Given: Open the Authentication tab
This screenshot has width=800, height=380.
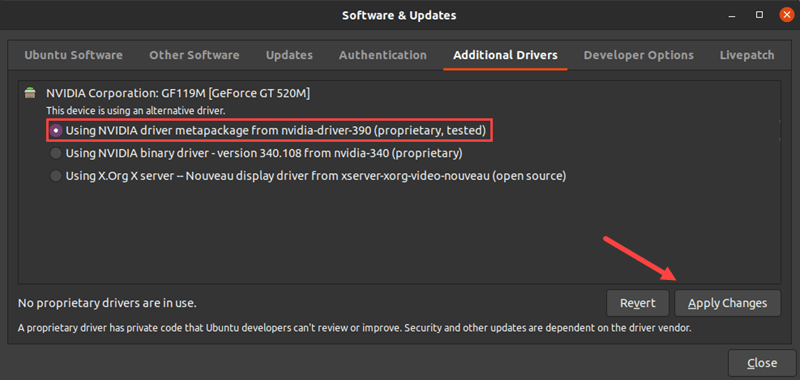Looking at the screenshot, I should click(x=383, y=55).
